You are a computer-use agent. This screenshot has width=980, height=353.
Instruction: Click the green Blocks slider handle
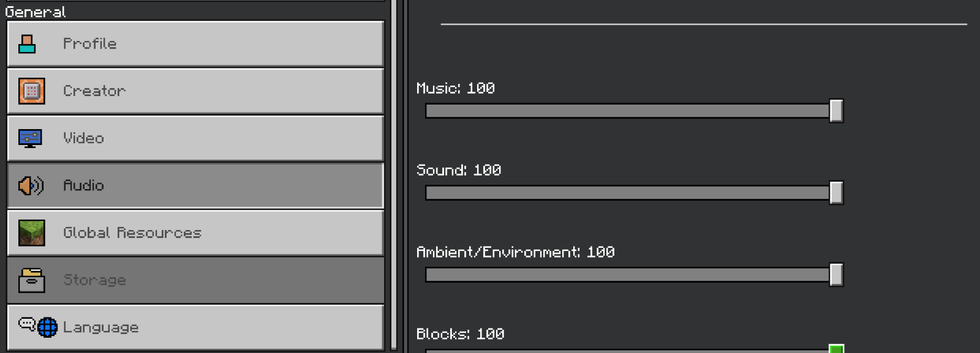click(x=836, y=349)
